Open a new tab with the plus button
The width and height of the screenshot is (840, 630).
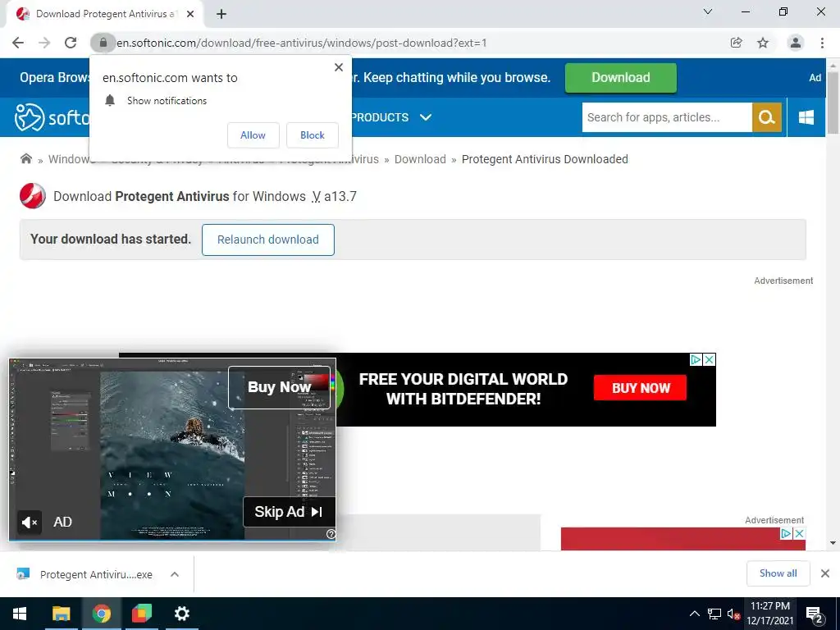(x=221, y=14)
